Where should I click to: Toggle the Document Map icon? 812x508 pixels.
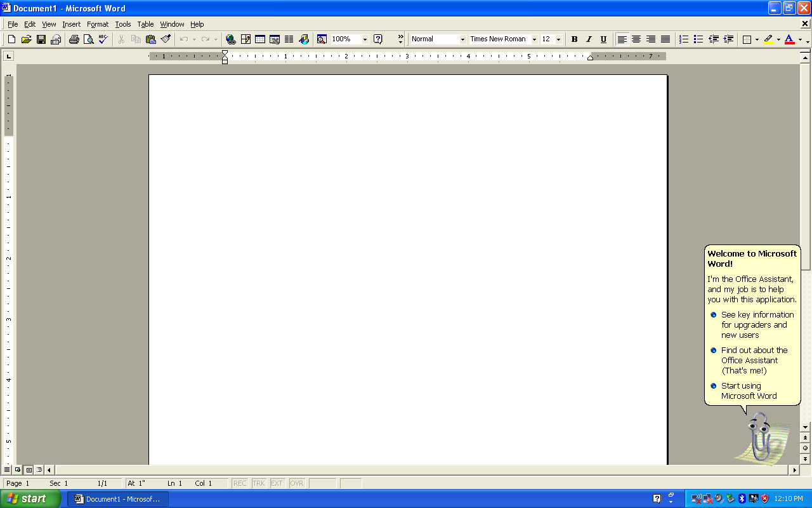(x=322, y=39)
